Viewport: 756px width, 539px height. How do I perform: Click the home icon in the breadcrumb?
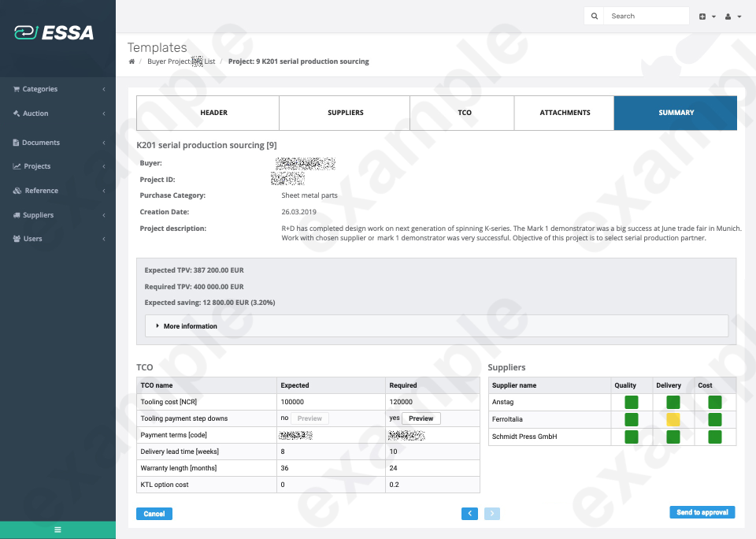point(131,61)
